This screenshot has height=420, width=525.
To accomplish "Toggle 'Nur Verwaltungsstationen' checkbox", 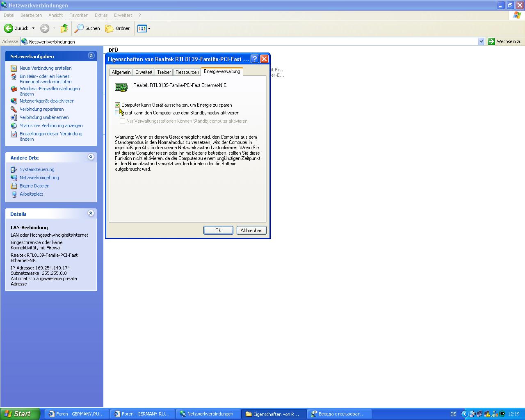I will (x=122, y=121).
